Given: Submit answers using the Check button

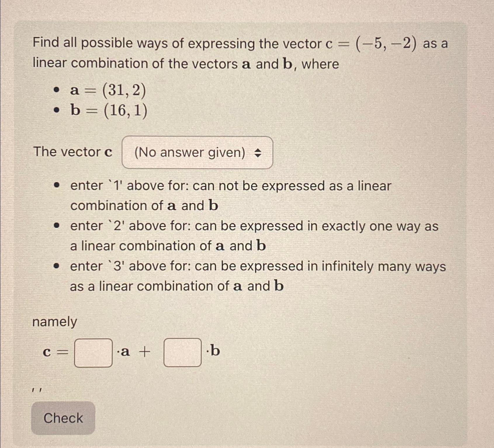Looking at the screenshot, I should click(63, 418).
